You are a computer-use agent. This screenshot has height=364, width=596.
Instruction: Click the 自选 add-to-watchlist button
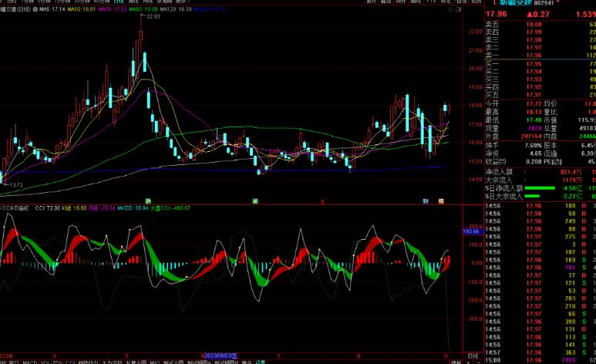coord(461,2)
